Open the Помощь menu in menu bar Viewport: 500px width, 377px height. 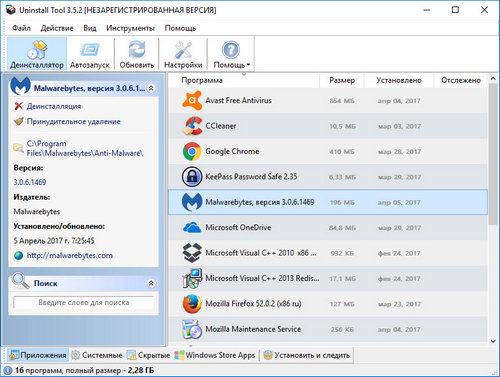coord(180,28)
